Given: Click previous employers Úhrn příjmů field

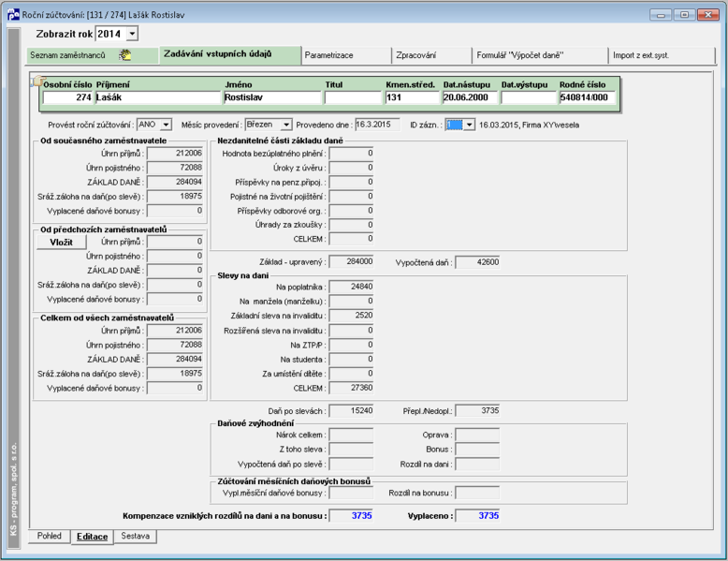Looking at the screenshot, I should click(175, 242).
